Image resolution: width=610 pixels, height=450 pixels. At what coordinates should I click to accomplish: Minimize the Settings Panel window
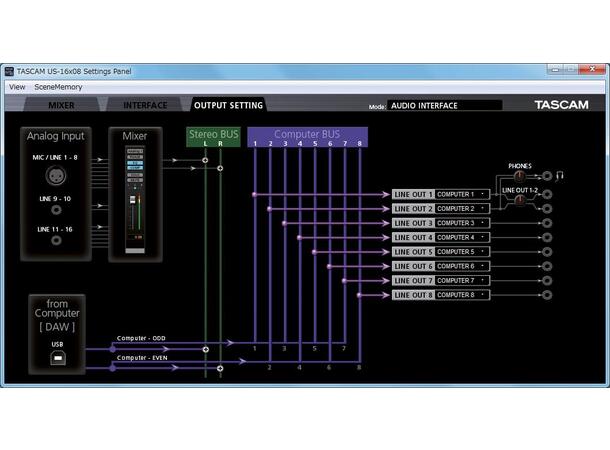click(556, 70)
